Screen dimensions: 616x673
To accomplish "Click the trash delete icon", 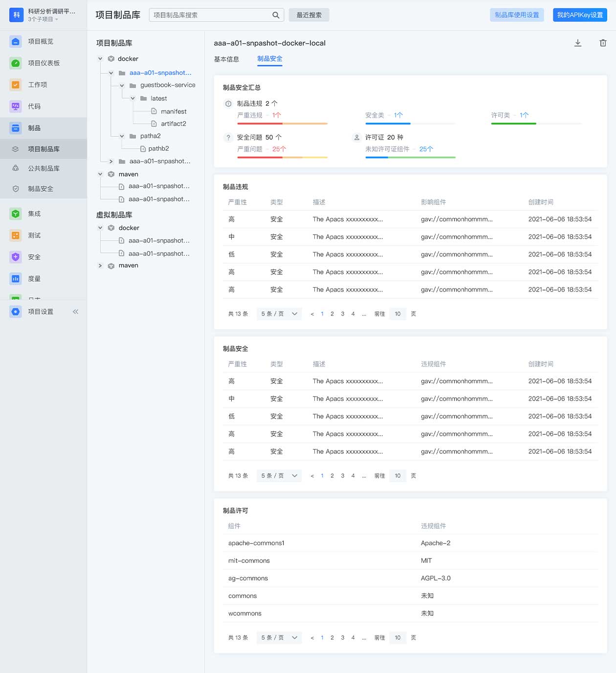I will (x=603, y=43).
